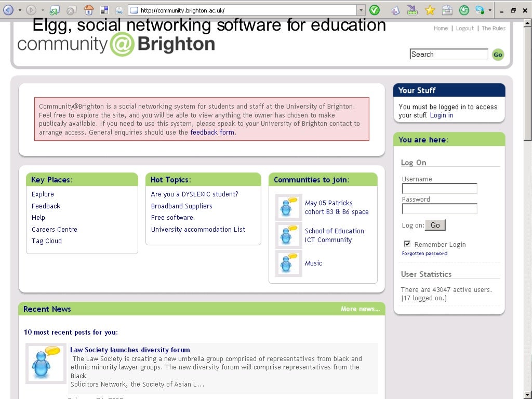Open the Music community link

[313, 263]
